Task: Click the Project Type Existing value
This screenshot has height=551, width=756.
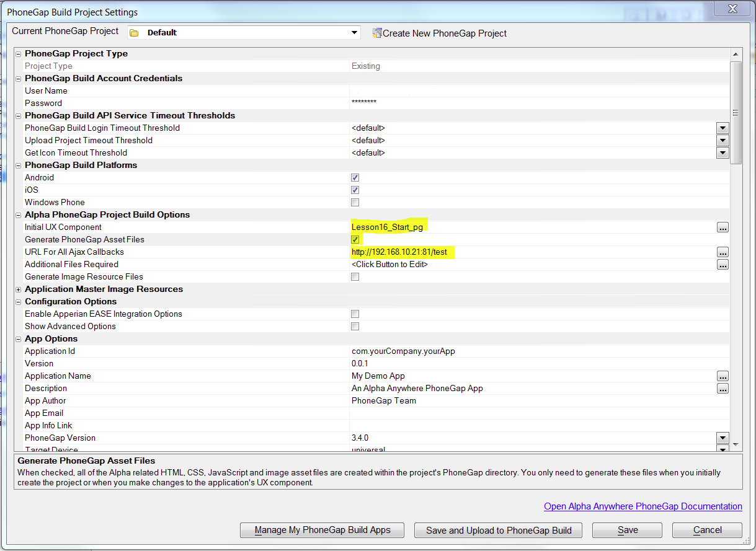Action: coord(366,66)
